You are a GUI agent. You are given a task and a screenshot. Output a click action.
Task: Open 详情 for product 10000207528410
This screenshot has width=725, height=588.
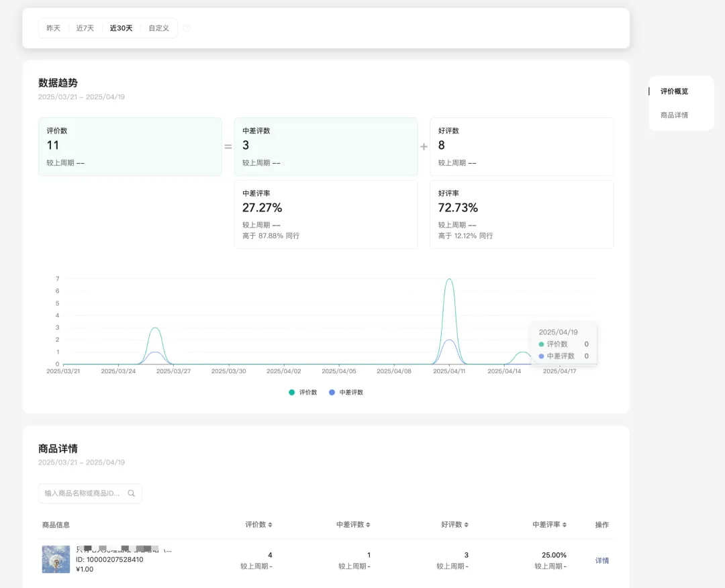point(602,560)
